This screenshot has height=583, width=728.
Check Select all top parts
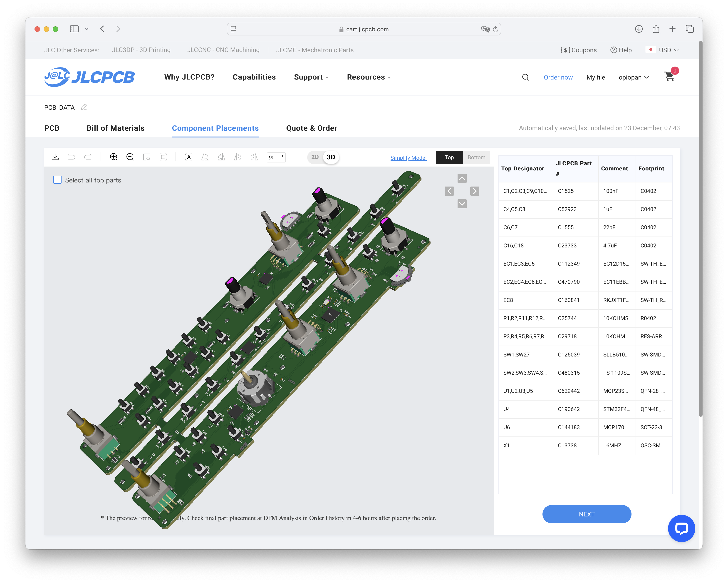pyautogui.click(x=57, y=180)
